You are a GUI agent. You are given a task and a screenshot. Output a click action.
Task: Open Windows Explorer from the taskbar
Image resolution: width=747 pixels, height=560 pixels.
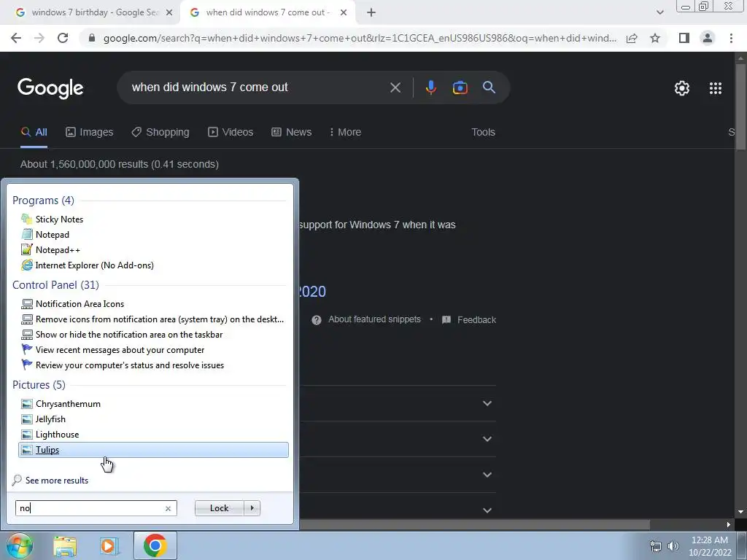click(x=65, y=546)
